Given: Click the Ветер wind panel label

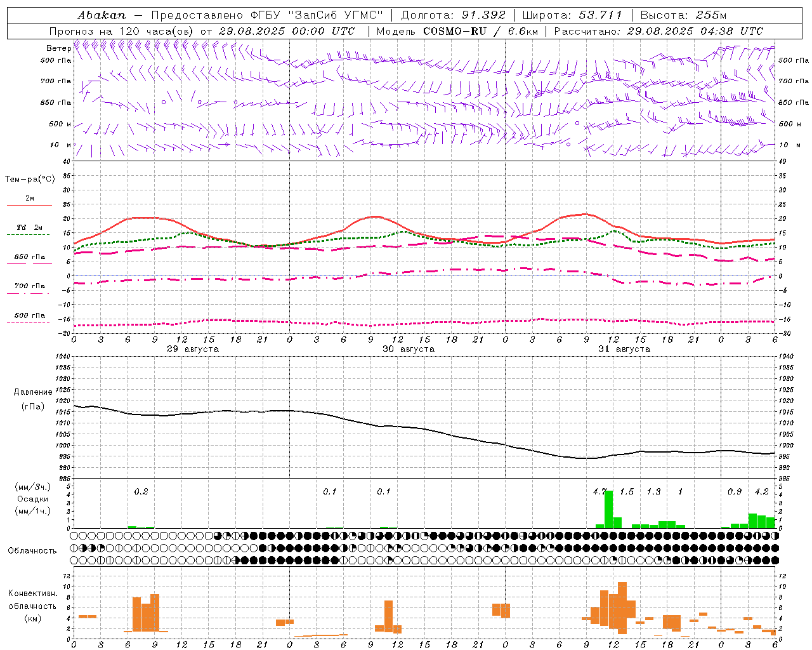Looking at the screenshot, I should coord(58,48).
